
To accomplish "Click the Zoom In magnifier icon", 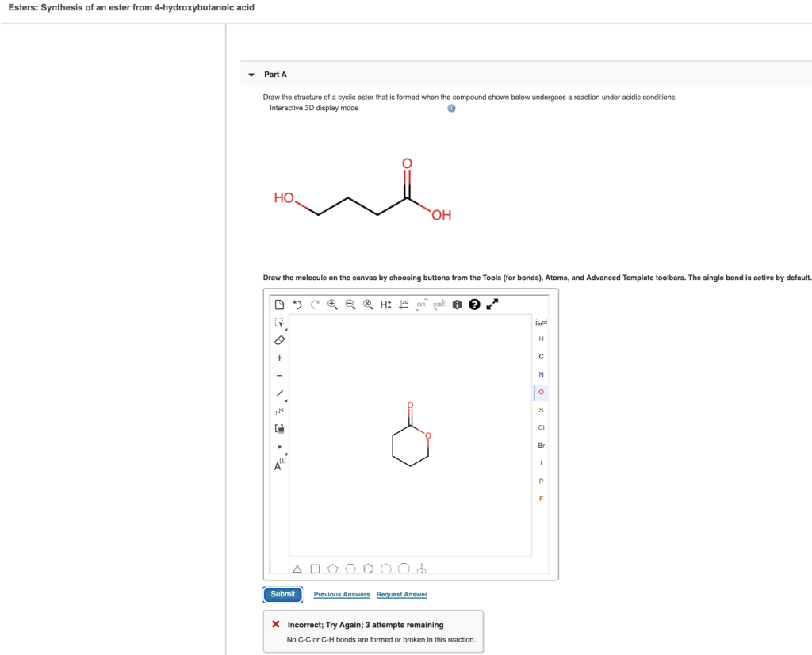I will (x=333, y=305).
